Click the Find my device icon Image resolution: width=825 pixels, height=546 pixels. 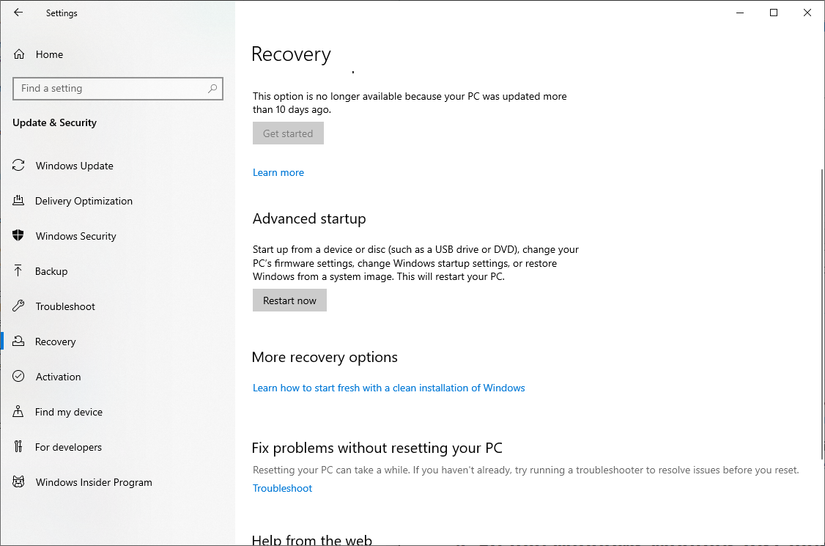point(18,411)
